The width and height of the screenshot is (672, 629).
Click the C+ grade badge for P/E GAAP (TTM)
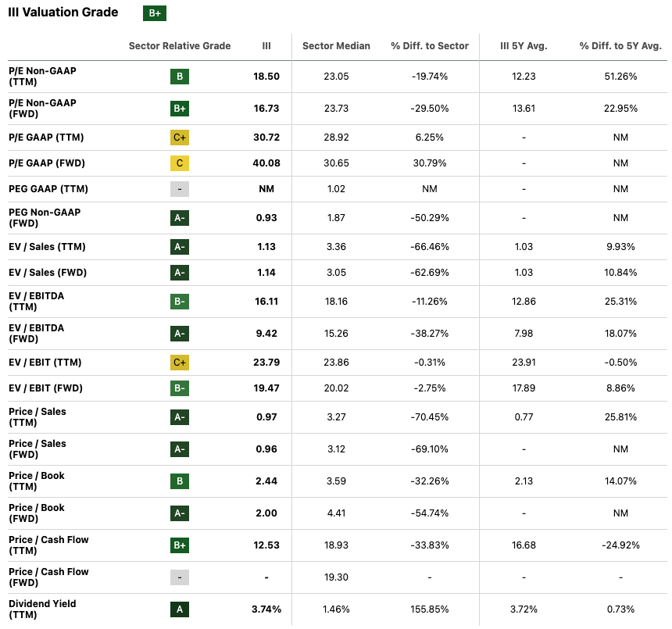[180, 138]
